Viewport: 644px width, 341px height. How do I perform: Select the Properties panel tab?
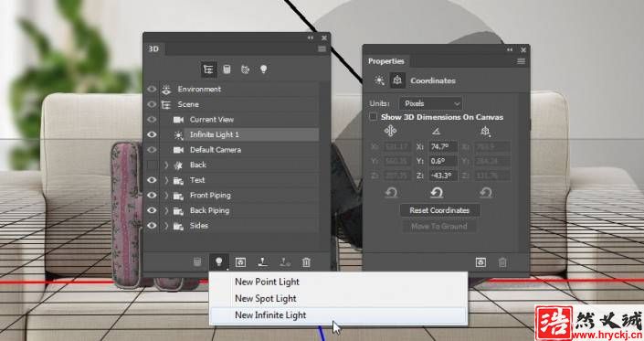tap(386, 61)
